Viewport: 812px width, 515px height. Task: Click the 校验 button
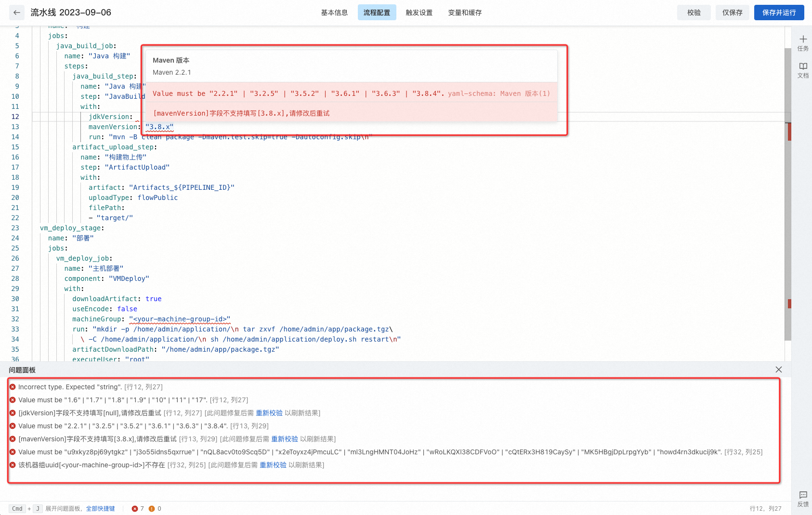pos(694,13)
